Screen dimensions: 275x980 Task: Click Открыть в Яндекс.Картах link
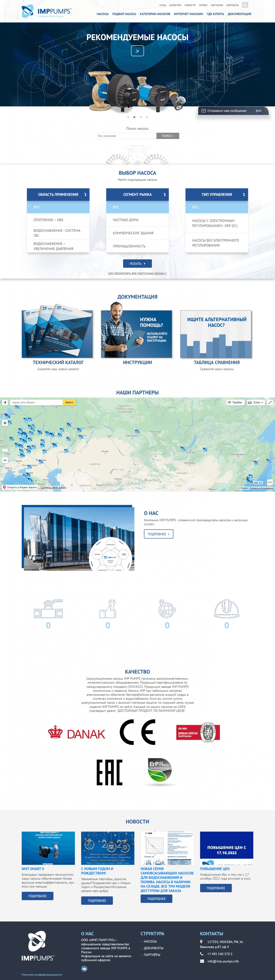[20, 487]
